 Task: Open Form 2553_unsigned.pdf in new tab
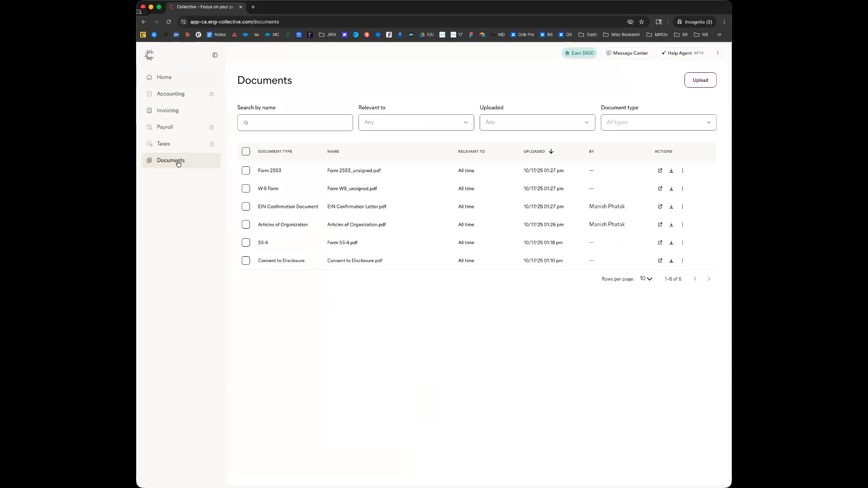pyautogui.click(x=660, y=170)
